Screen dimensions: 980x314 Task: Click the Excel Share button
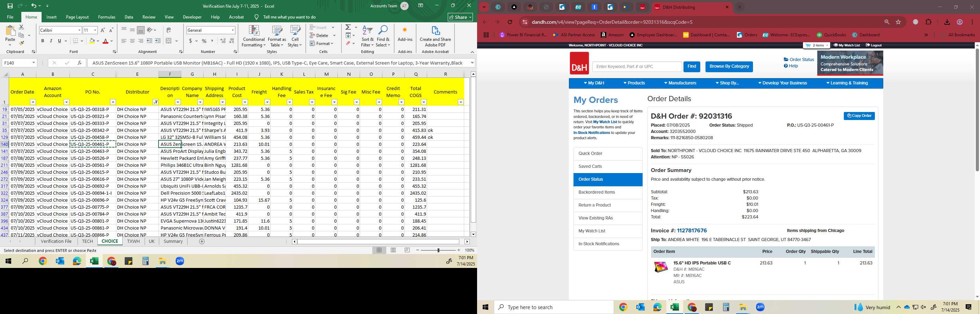point(460,17)
